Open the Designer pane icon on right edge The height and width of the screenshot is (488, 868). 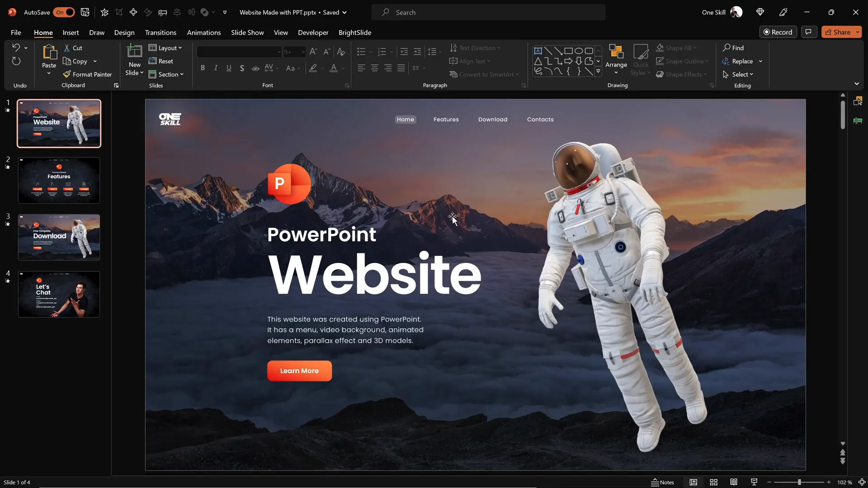point(858,101)
